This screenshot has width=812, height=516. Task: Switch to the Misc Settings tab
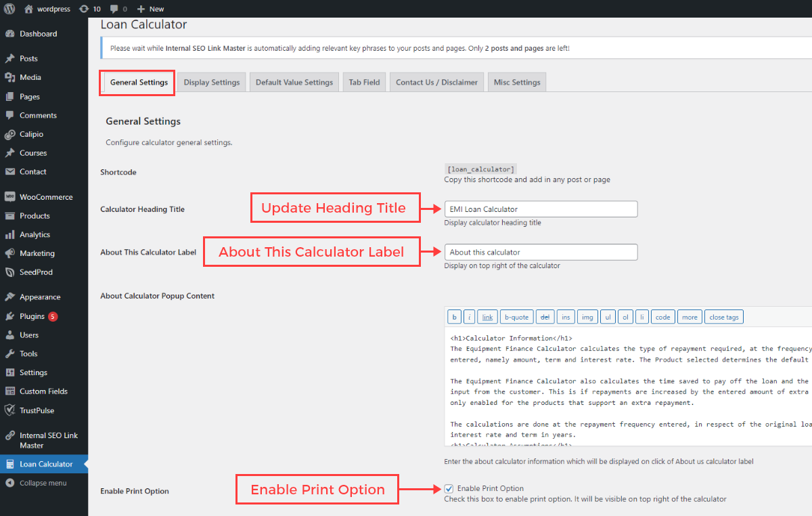pyautogui.click(x=517, y=83)
